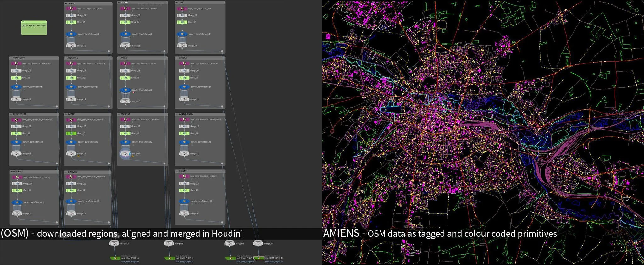
Task: Click the highlighted merge22 node icon
Action: click(x=125, y=154)
